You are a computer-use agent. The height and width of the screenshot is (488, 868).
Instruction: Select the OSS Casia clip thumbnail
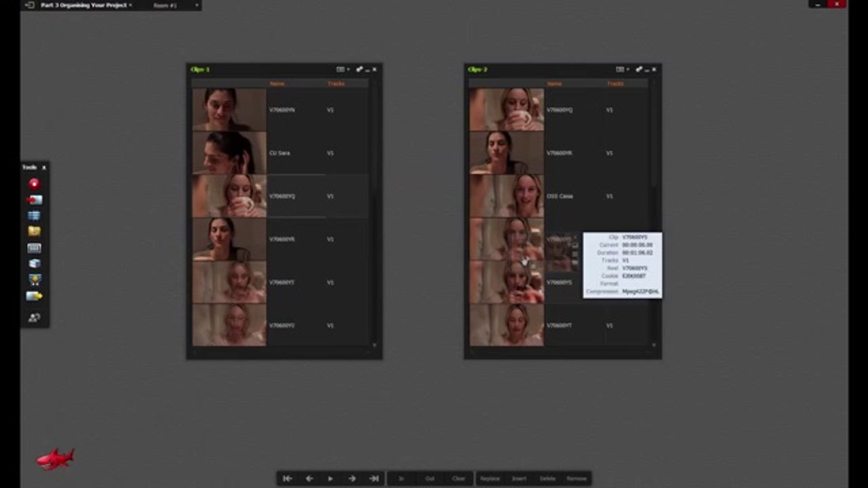(507, 196)
